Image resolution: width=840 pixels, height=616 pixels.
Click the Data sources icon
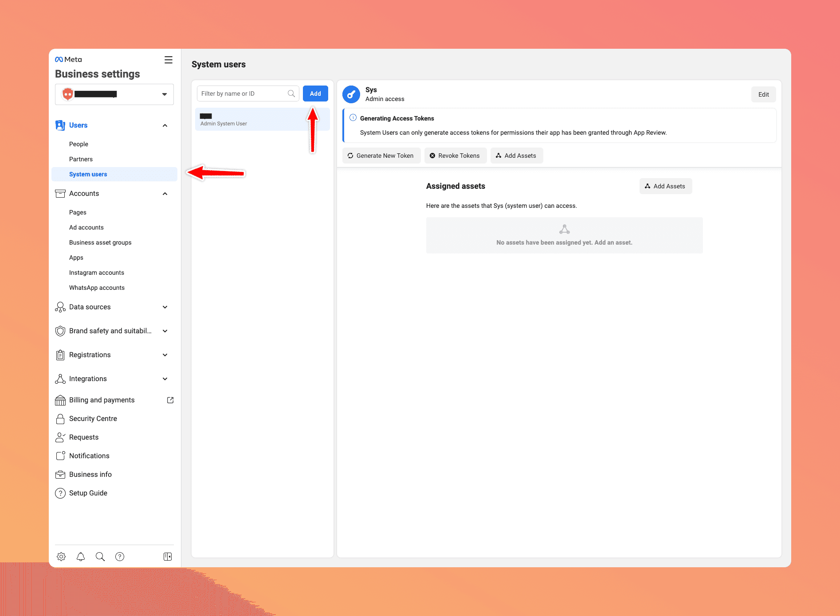click(60, 307)
